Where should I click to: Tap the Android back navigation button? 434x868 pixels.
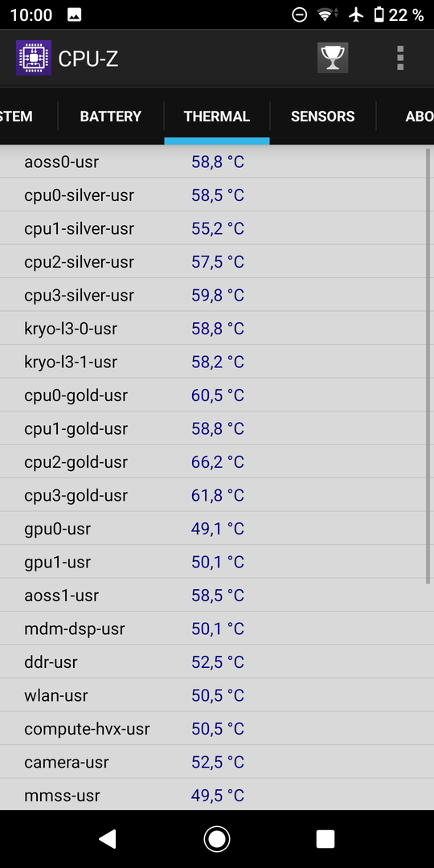tap(108, 838)
